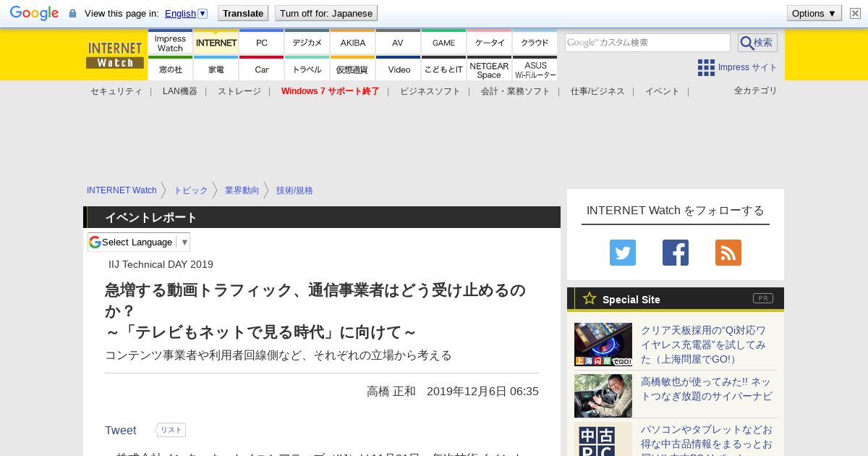
Task: Open the AKIBA tab
Action: click(352, 43)
